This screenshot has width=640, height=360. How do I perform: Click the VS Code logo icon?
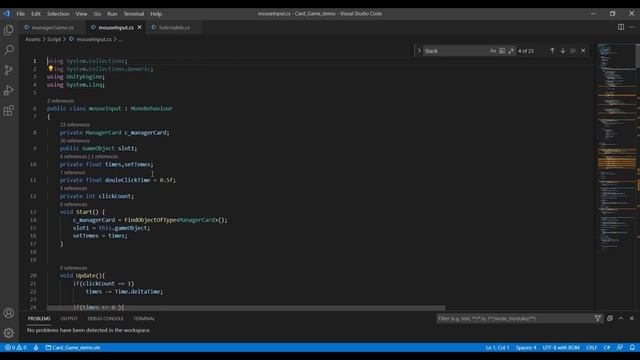click(7, 13)
